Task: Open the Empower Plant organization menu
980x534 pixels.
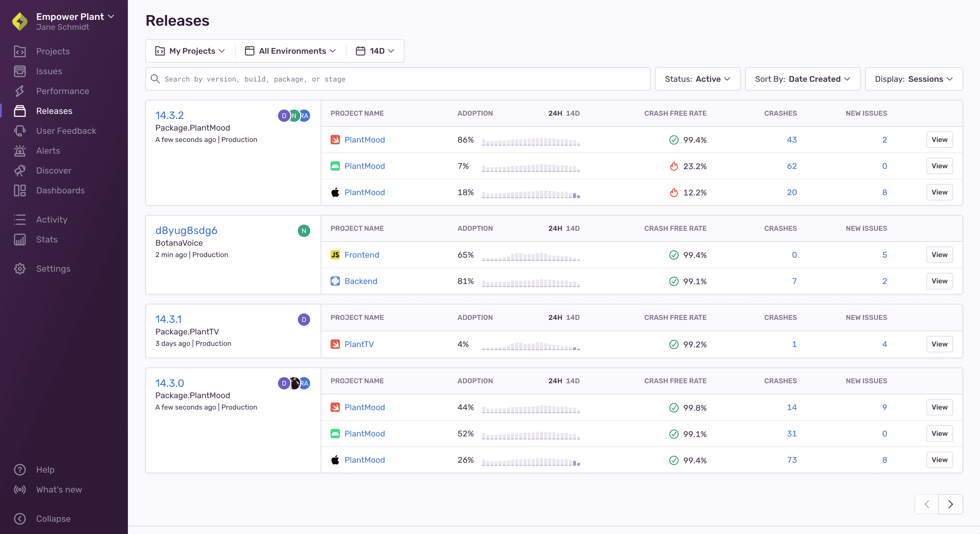Action: (x=70, y=16)
